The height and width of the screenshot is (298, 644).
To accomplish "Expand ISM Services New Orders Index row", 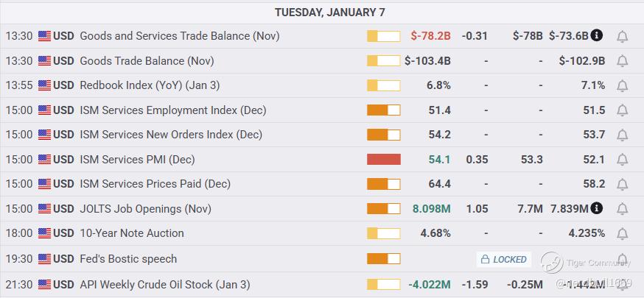I will coord(170,135).
